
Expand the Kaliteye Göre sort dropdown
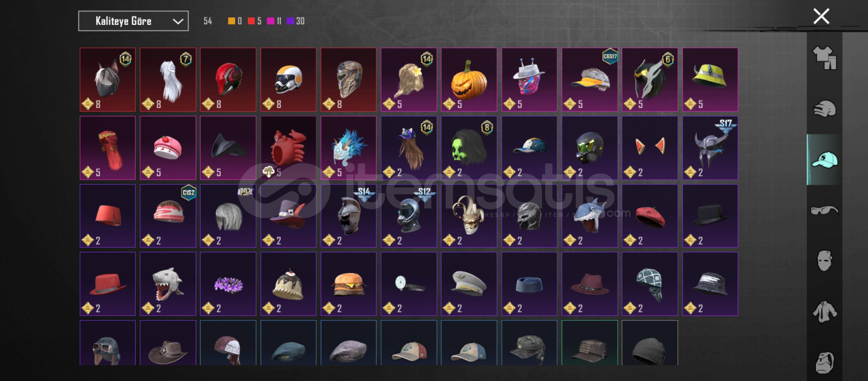[x=133, y=21]
